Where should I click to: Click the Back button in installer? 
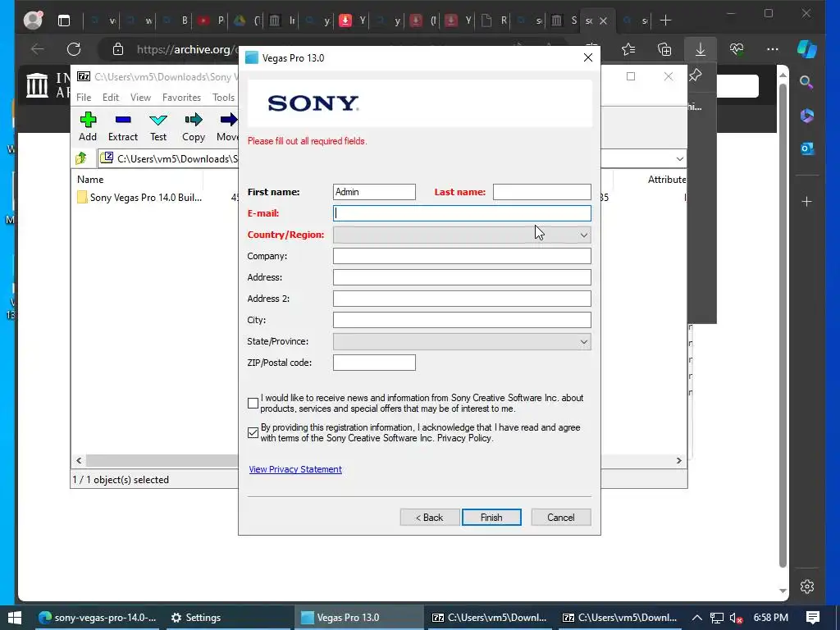click(430, 517)
